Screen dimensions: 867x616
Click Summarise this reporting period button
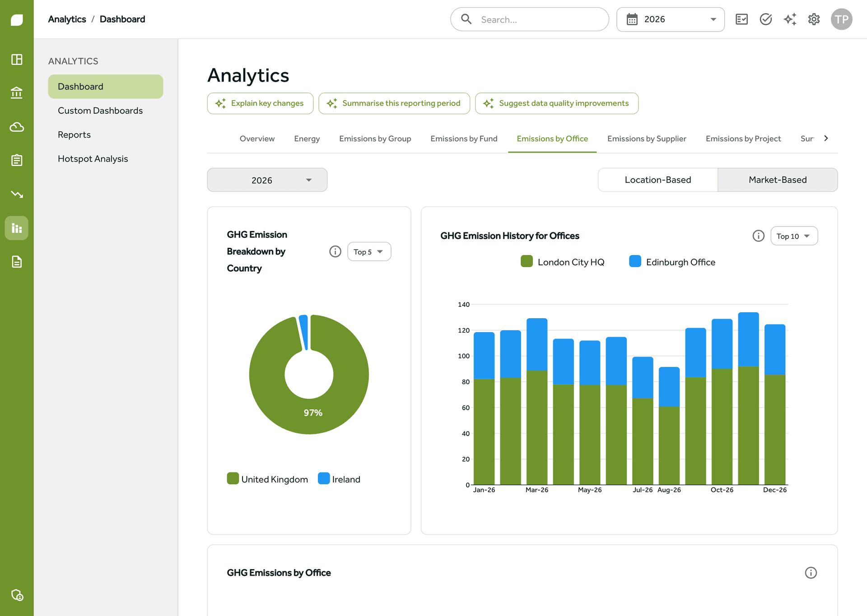[x=394, y=103]
